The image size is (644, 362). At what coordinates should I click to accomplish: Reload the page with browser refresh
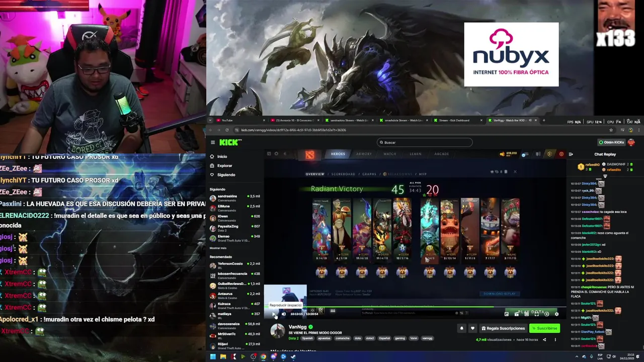227,130
